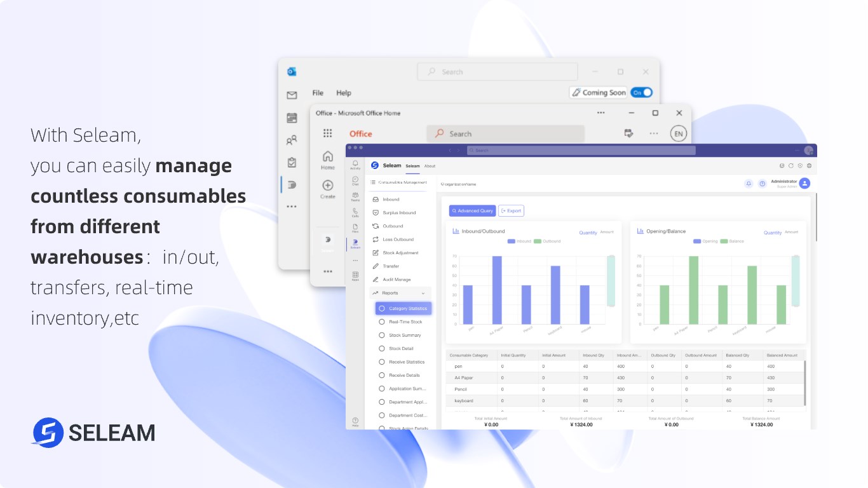Open People icon in Outlook window sidebar

point(292,140)
